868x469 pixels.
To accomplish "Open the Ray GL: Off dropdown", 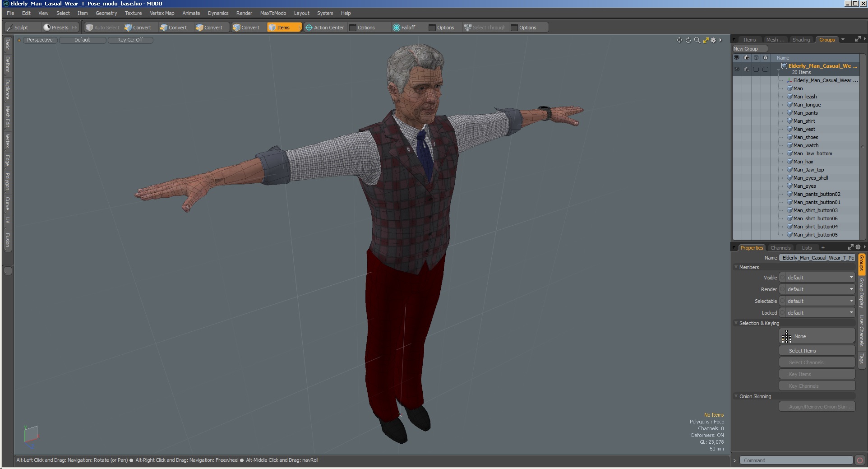I will click(130, 40).
